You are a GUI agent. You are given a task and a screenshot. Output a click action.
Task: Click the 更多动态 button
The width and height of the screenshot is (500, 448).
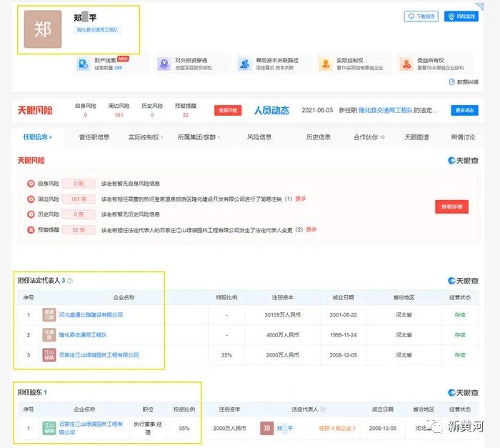[464, 111]
